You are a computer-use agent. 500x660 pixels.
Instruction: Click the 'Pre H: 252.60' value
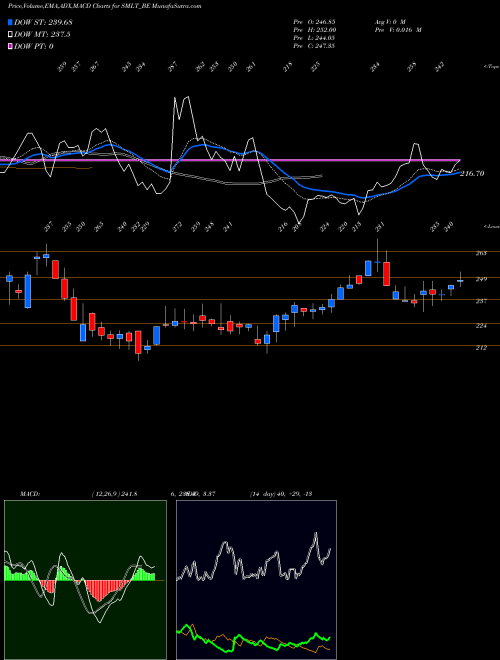(x=314, y=30)
